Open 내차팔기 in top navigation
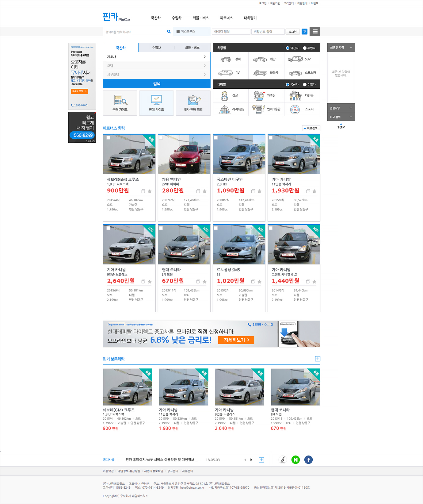The width and height of the screenshot is (423, 504). 250,18
